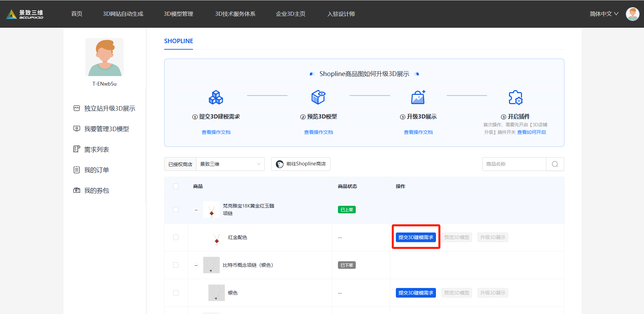The width and height of the screenshot is (644, 314).
Task: Click 升级3D展示 button for 红金配色
Action: tap(493, 237)
